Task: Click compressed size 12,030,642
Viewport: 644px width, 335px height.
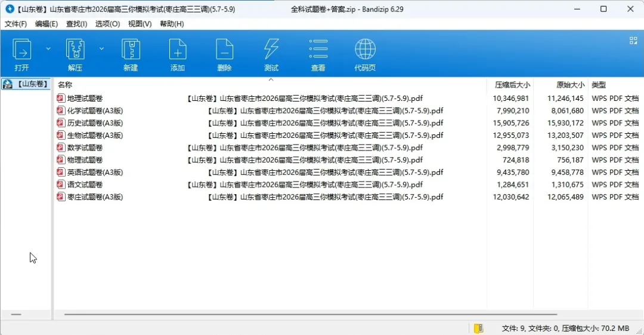Action: click(510, 197)
